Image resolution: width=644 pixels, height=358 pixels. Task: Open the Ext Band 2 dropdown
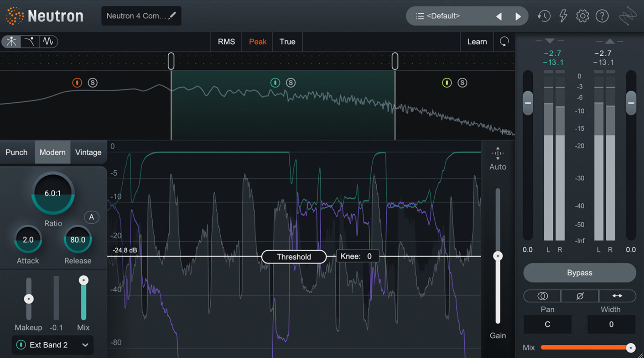(x=86, y=345)
